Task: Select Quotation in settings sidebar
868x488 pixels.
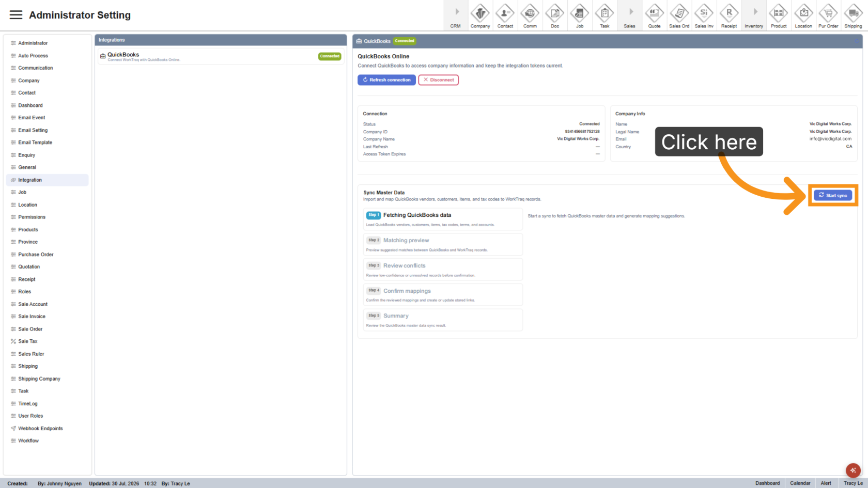Action: pos(47,266)
